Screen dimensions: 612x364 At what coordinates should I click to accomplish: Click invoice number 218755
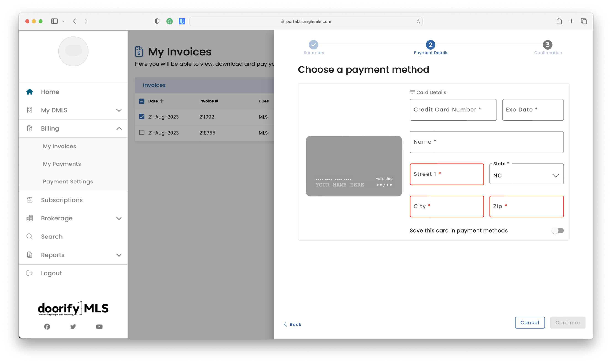207,133
